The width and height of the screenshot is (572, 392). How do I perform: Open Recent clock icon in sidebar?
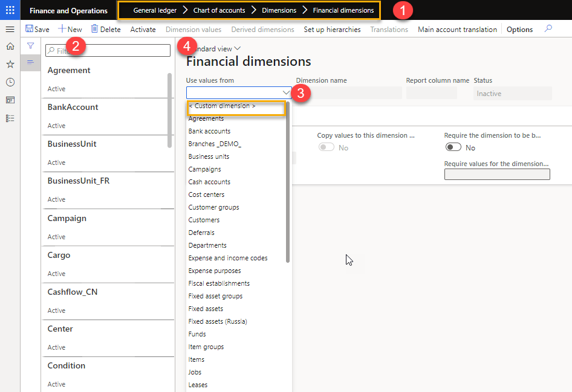tap(10, 82)
